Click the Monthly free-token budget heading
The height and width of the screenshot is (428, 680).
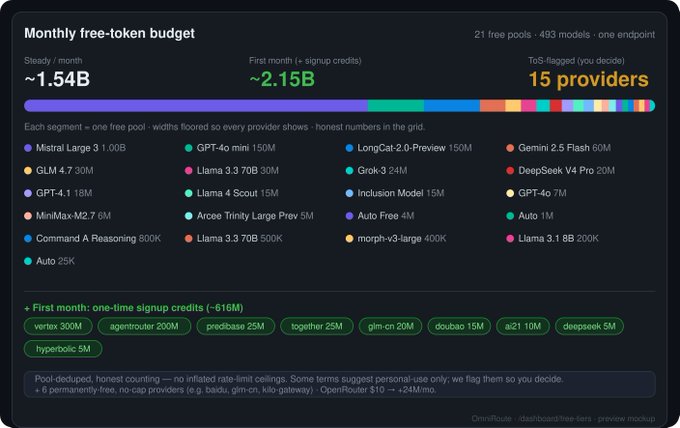coord(109,33)
